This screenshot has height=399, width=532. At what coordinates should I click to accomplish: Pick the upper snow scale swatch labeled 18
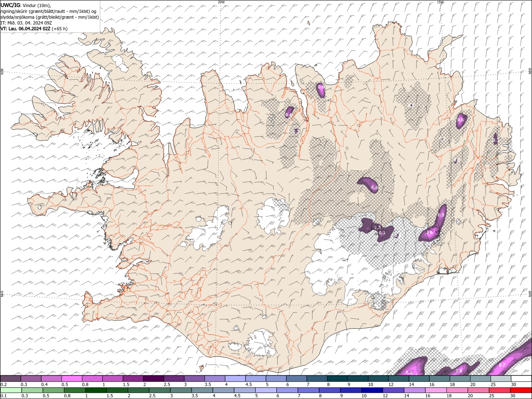[460, 379]
